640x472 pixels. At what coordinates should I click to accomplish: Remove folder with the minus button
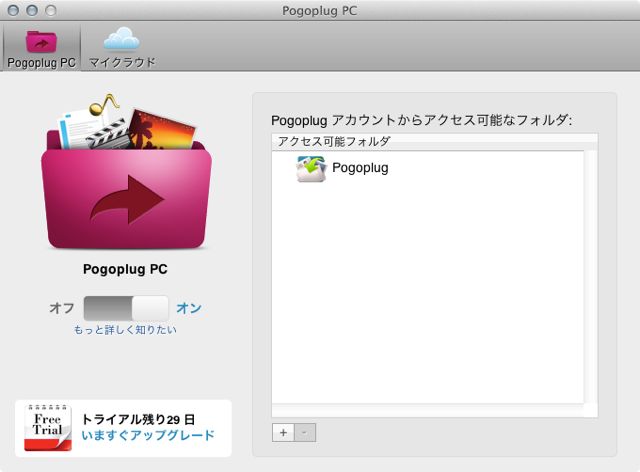tap(305, 432)
